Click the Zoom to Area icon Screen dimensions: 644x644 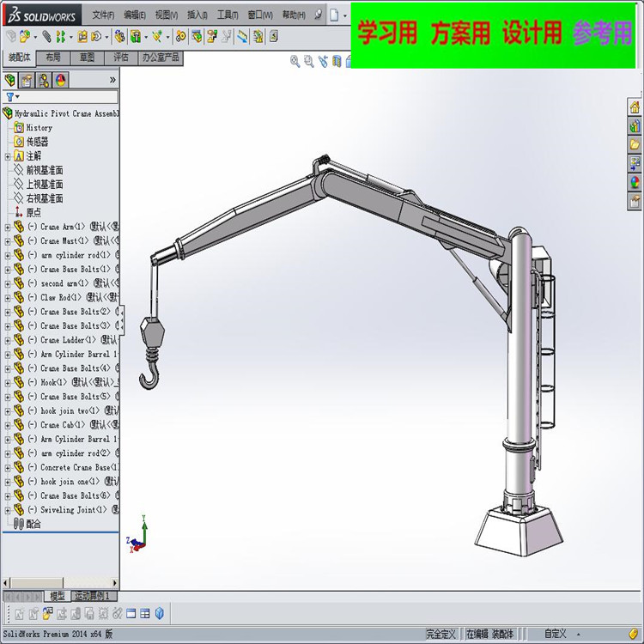tap(309, 61)
